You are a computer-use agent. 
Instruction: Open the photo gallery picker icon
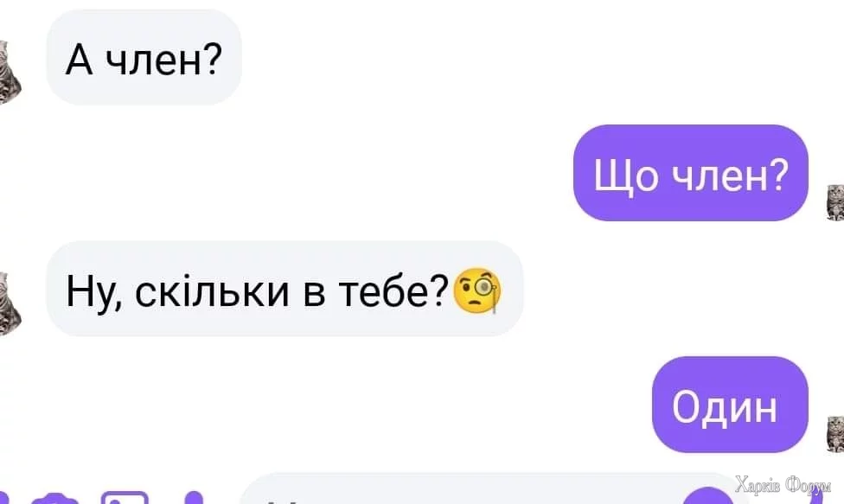[125, 497]
